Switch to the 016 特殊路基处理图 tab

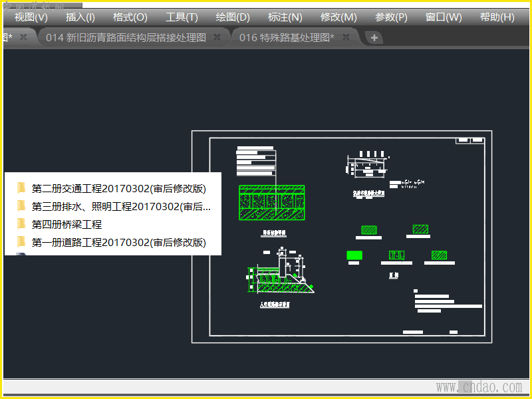click(x=287, y=37)
